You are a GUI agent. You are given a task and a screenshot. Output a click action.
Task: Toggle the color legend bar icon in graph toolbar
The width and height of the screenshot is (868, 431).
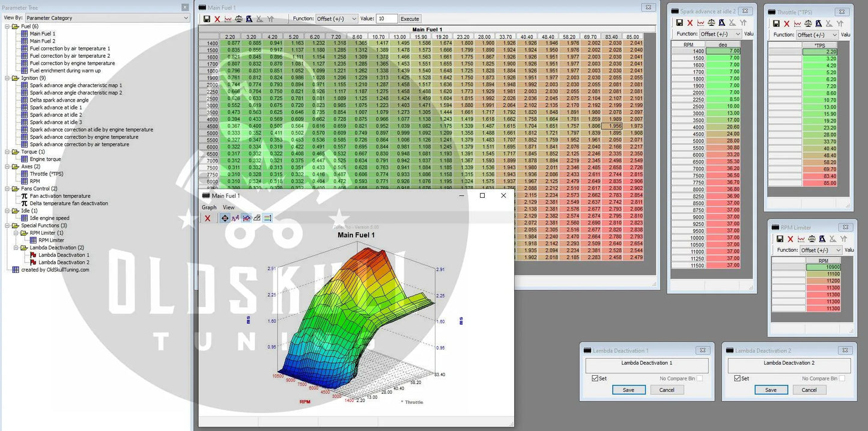pos(268,218)
